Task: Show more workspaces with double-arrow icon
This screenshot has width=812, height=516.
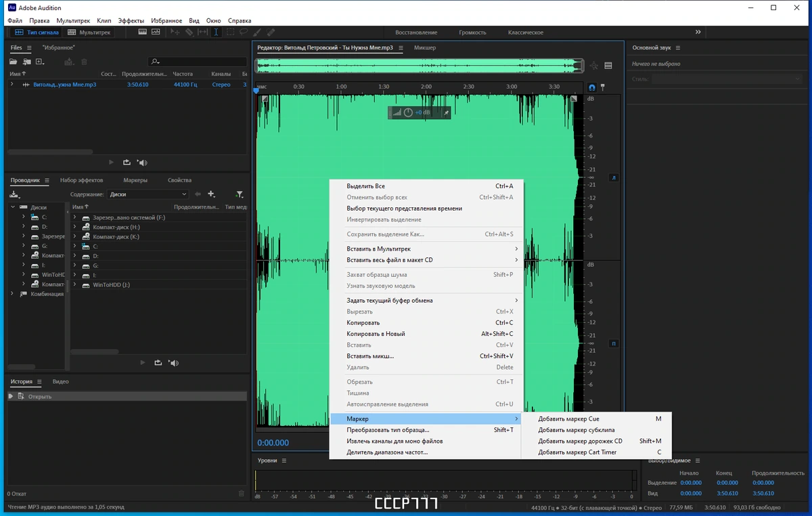Action: 698,32
